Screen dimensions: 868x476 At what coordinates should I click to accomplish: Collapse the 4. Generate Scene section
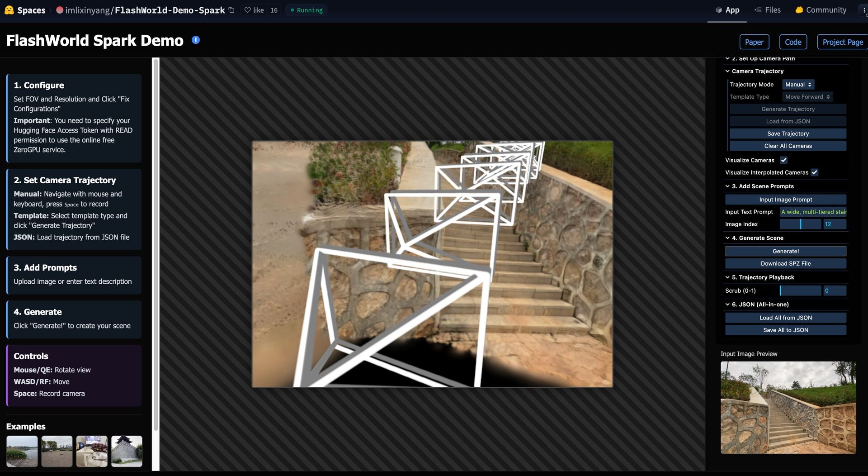[x=727, y=238]
